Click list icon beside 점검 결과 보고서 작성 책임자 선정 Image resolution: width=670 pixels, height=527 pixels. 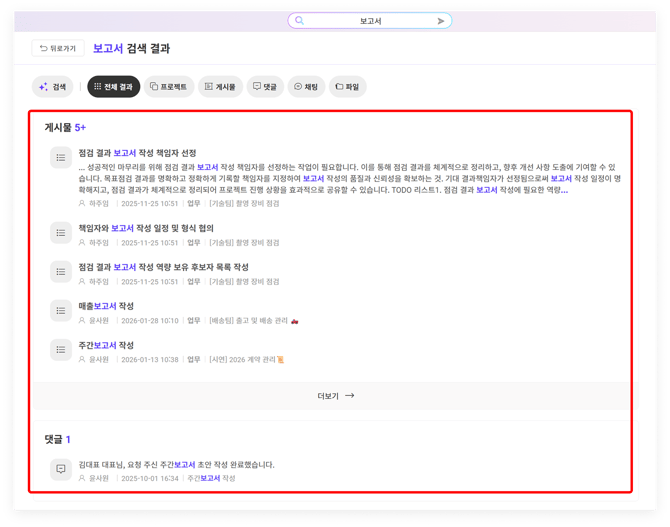[x=60, y=157]
